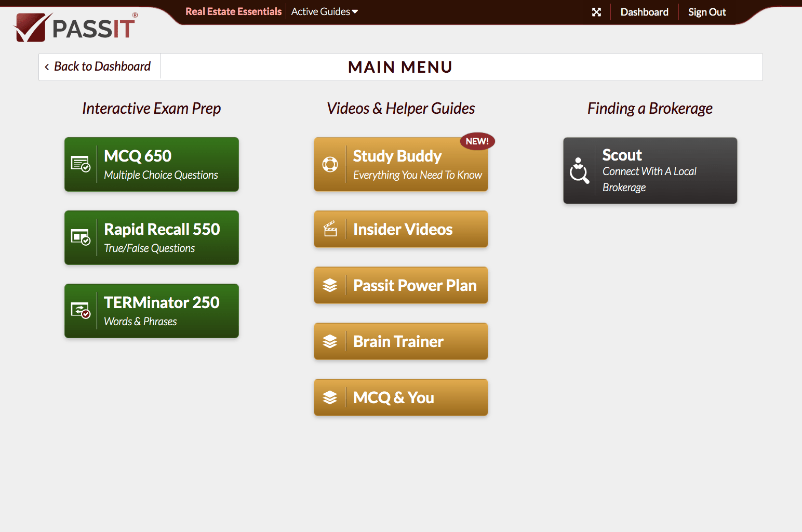The height and width of the screenshot is (532, 802).
Task: Expand the Active Guides dropdown
Action: pos(325,11)
